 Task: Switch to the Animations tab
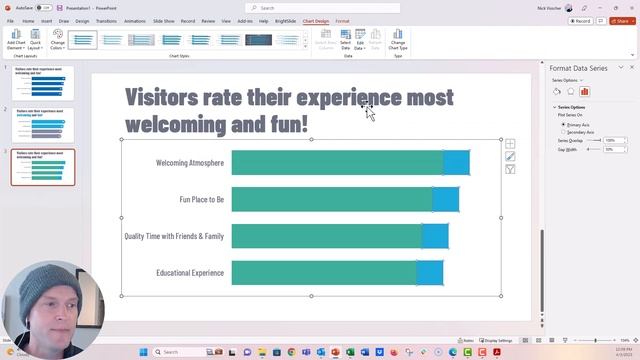coord(135,21)
